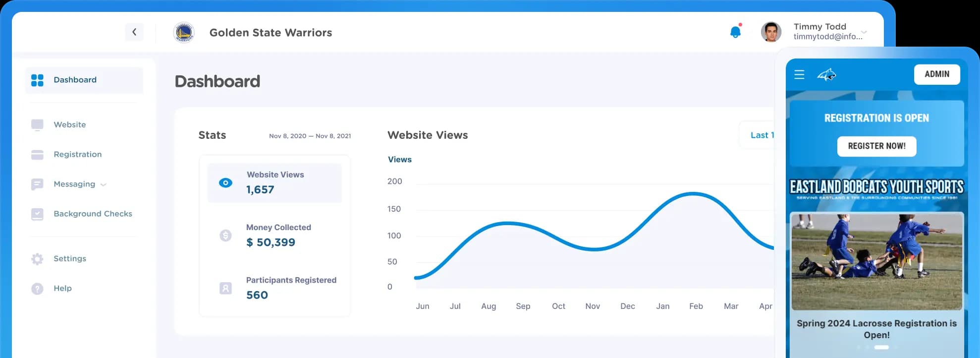The width and height of the screenshot is (980, 358).
Task: Click Timmy Todd's profile avatar
Action: pos(771,32)
